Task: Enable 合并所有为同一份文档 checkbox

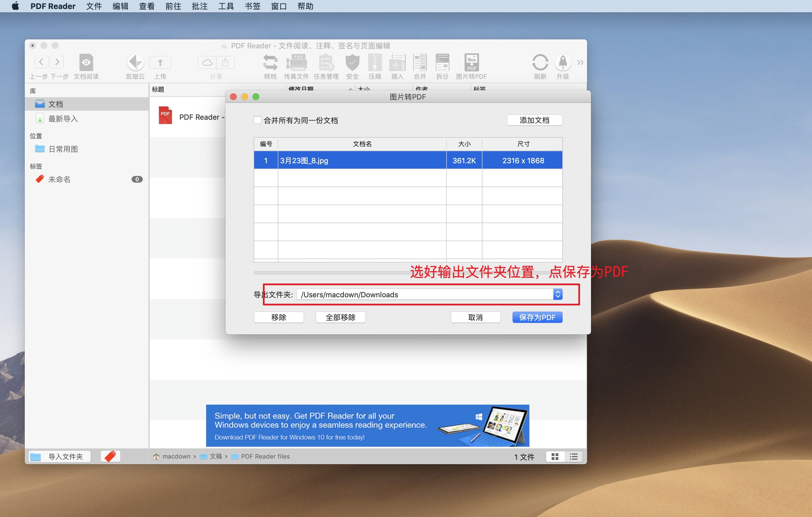Action: (257, 120)
